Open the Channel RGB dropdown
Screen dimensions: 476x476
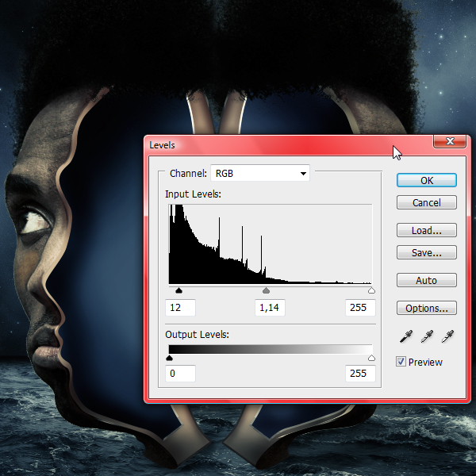260,173
